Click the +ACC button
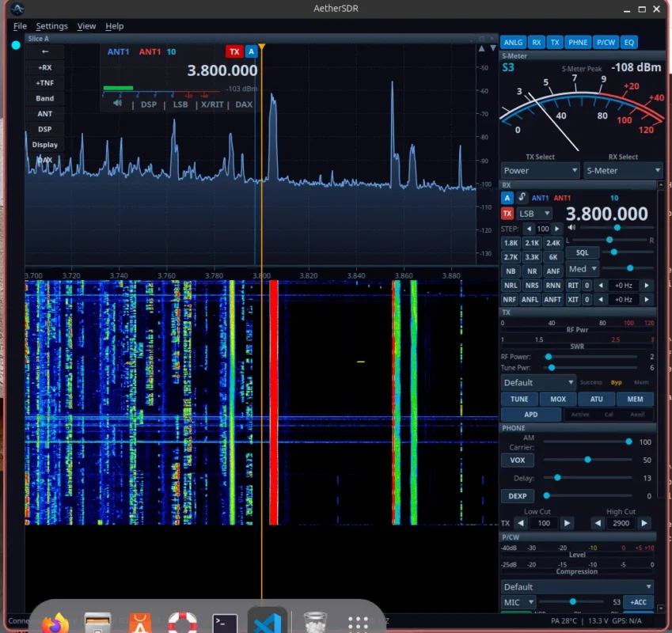 click(638, 602)
